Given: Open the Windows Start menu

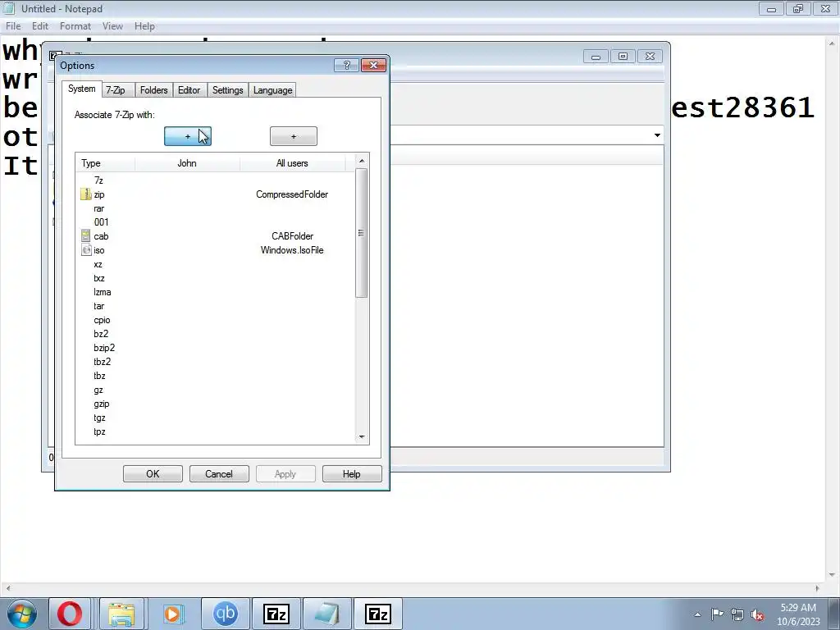Looking at the screenshot, I should [x=22, y=614].
